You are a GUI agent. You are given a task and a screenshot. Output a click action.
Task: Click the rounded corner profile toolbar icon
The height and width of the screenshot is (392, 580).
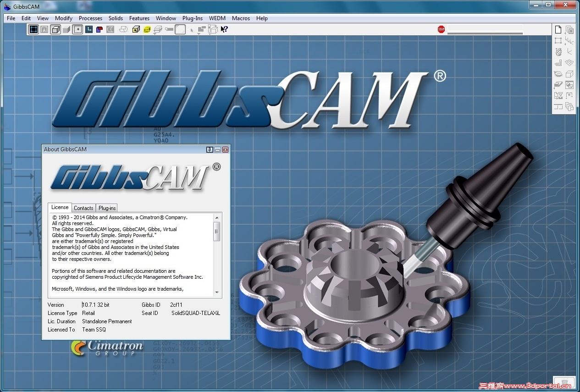click(181, 29)
